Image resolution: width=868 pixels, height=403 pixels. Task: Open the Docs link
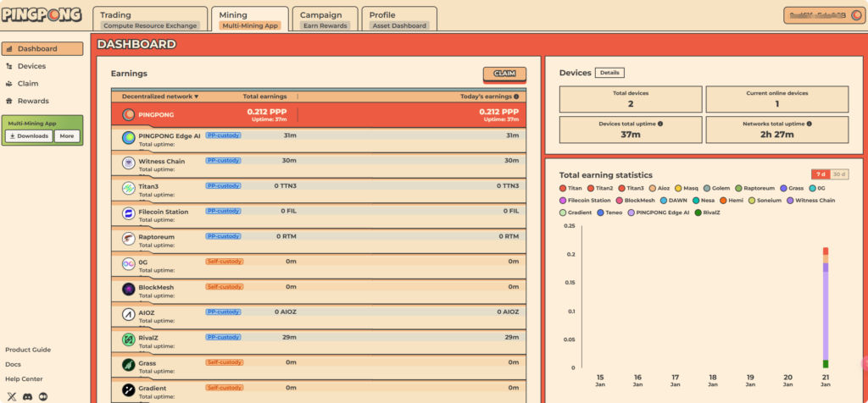pos(13,364)
